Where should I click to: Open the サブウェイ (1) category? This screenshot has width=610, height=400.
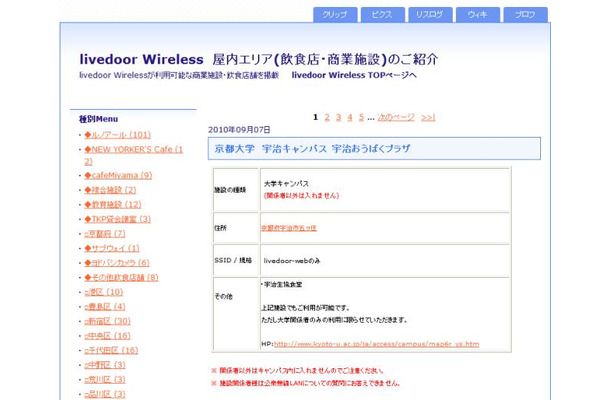(x=112, y=248)
